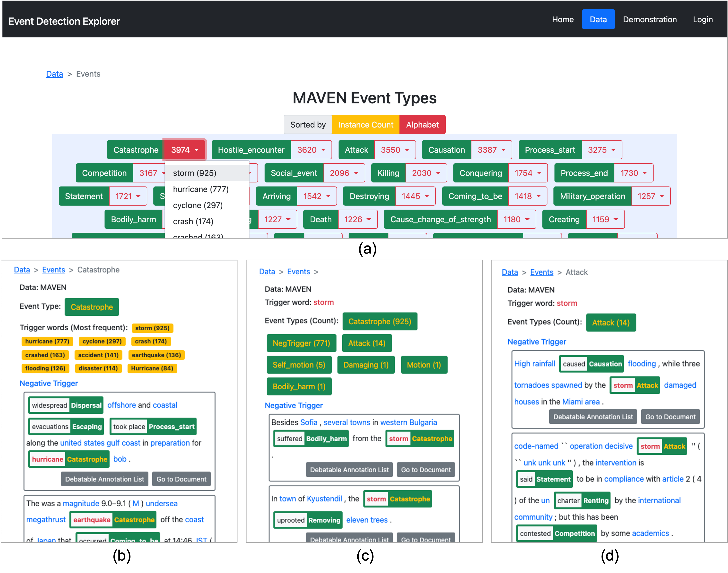The width and height of the screenshot is (728, 573).
Task: Click the Login link in navbar
Action: (703, 19)
